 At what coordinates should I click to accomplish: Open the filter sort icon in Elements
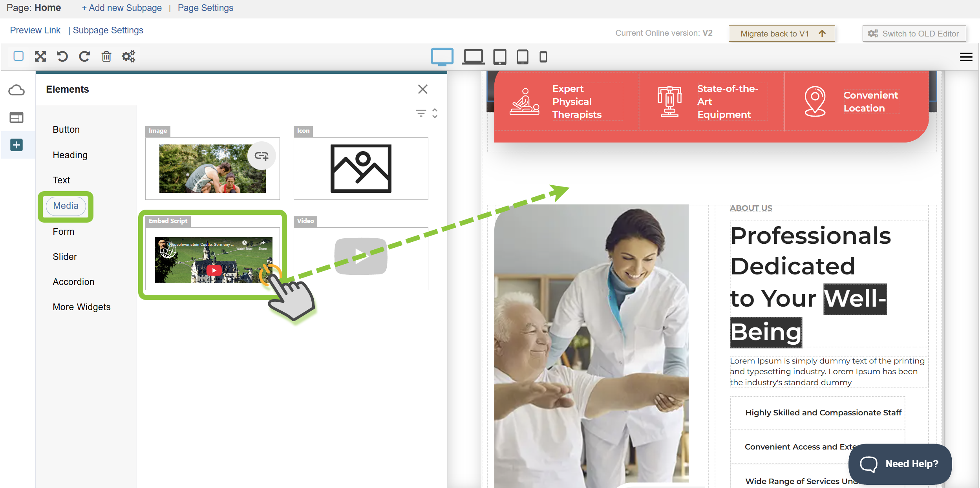[421, 113]
